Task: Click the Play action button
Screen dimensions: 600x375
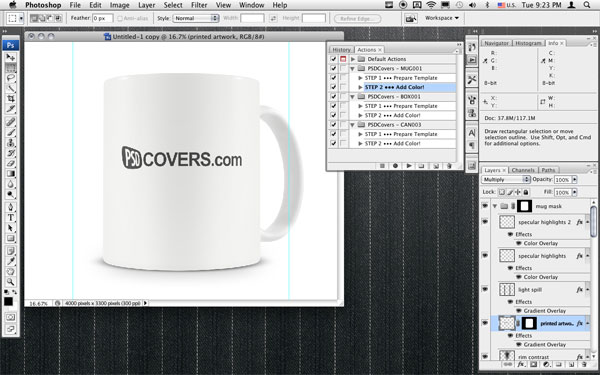Action: [409, 166]
